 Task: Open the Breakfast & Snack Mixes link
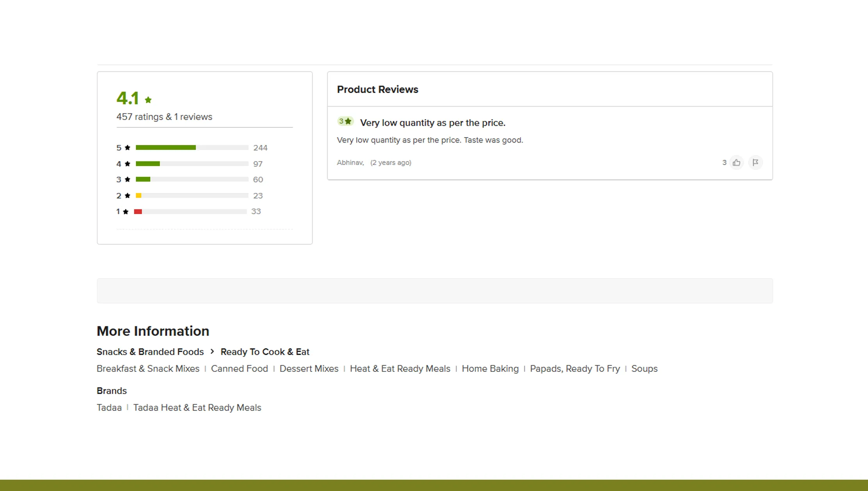click(148, 368)
